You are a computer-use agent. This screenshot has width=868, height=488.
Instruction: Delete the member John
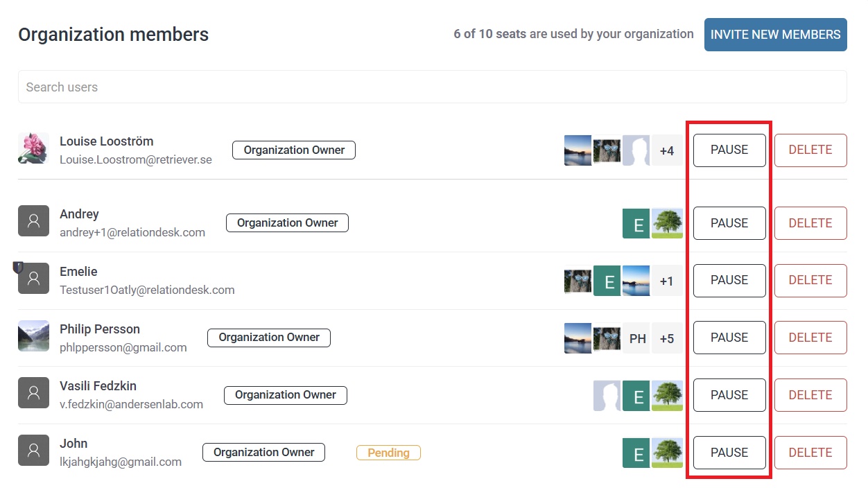point(810,453)
